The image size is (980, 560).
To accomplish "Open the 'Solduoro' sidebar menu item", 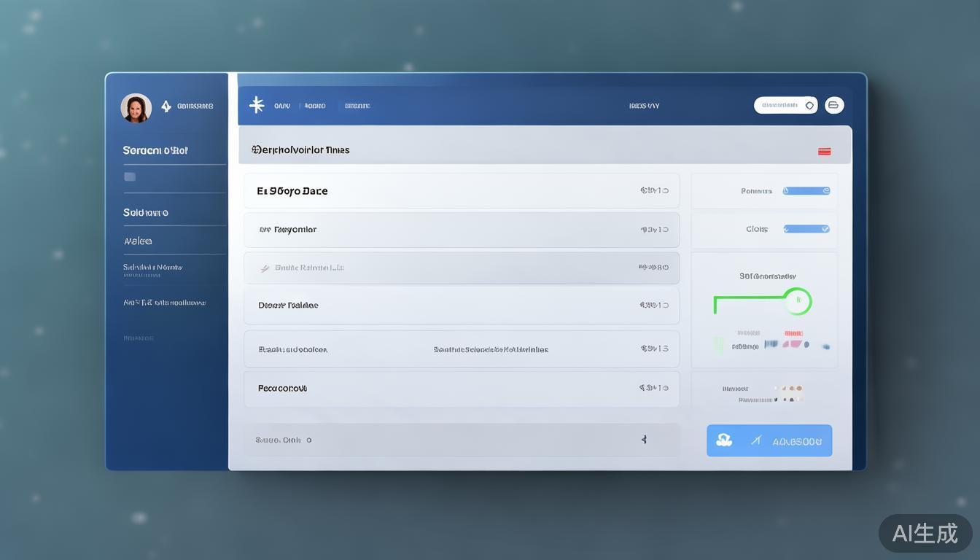I will click(x=146, y=213).
